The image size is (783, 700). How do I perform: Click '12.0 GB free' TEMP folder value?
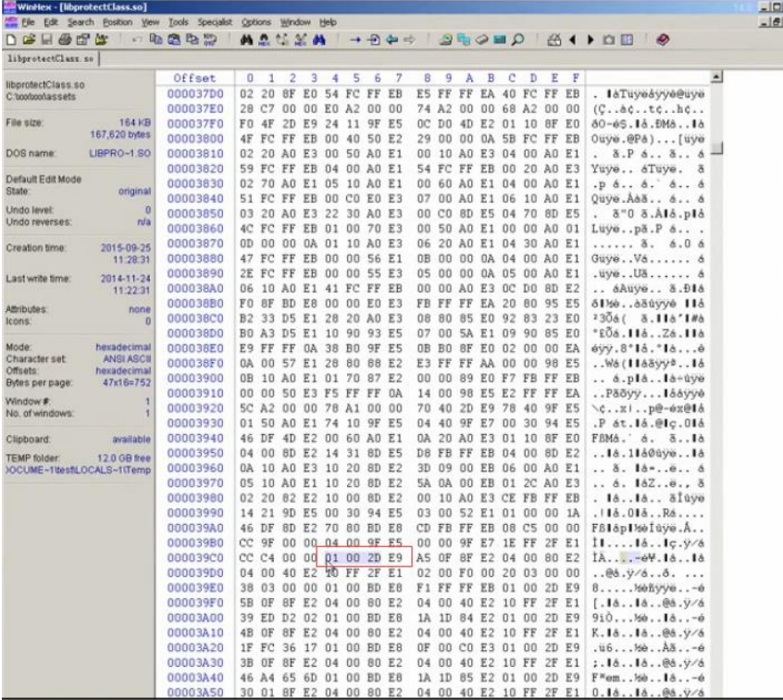(124, 458)
